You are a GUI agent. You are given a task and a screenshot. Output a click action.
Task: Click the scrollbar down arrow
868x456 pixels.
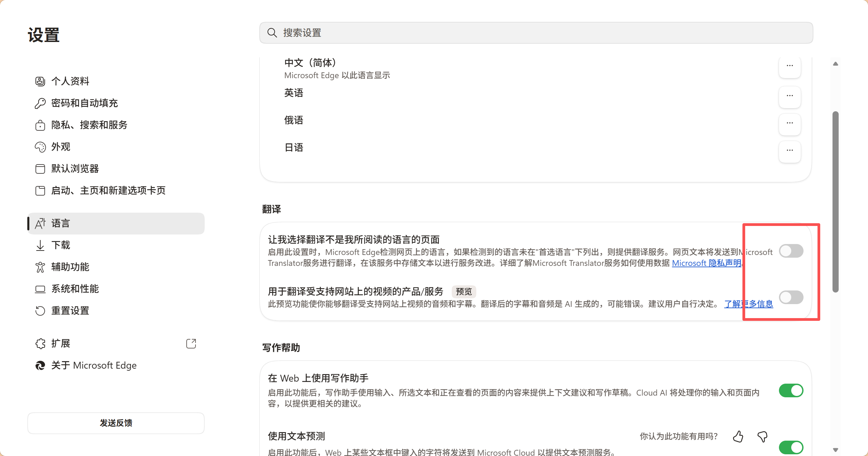tap(836, 450)
